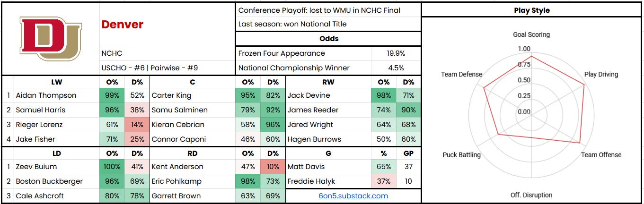Open the 6on5.substack.com link
644x204 pixels.
tap(353, 195)
